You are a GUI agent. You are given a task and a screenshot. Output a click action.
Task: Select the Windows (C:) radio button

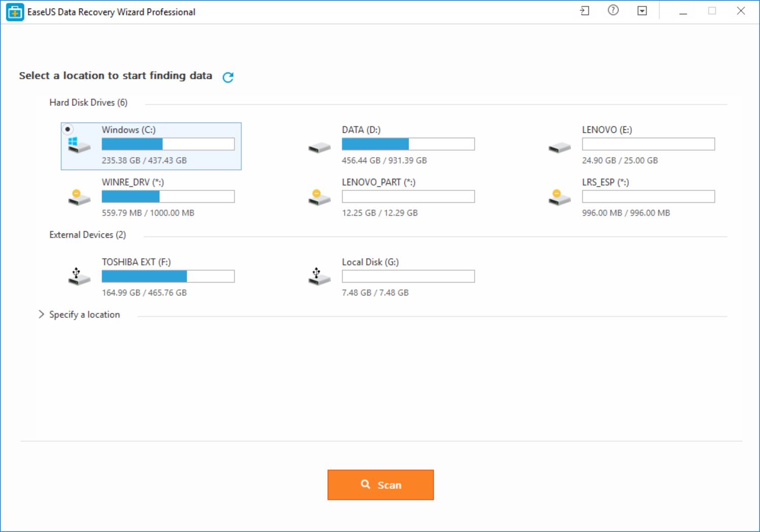[68, 129]
